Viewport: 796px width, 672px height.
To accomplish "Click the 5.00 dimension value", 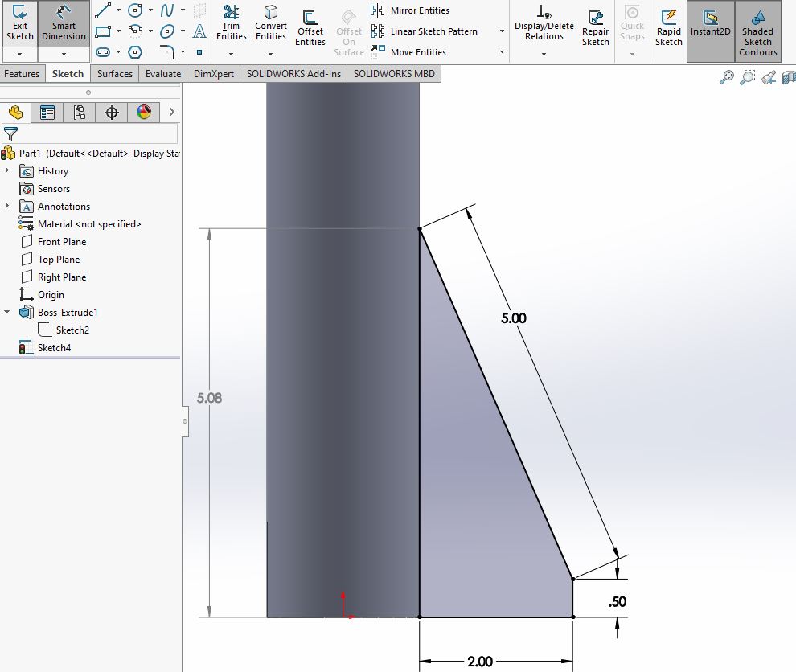I will pyautogui.click(x=513, y=318).
